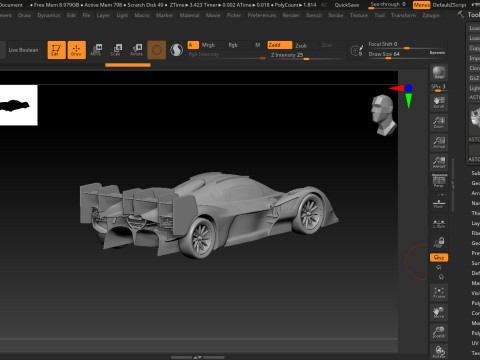Toggle Zadd sculpt mode
Viewport: 480px width, 360px height.
coord(280,45)
